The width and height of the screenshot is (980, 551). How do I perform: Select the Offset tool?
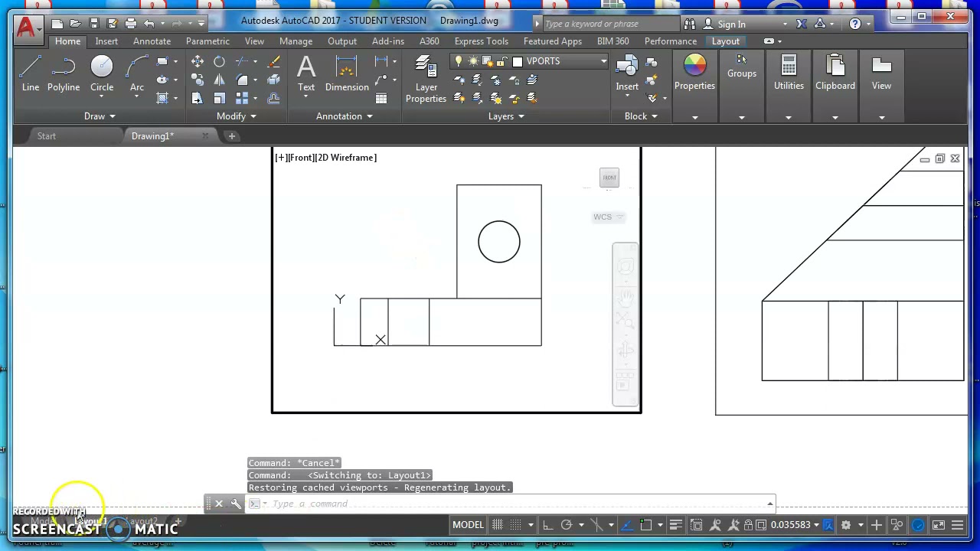[274, 98]
